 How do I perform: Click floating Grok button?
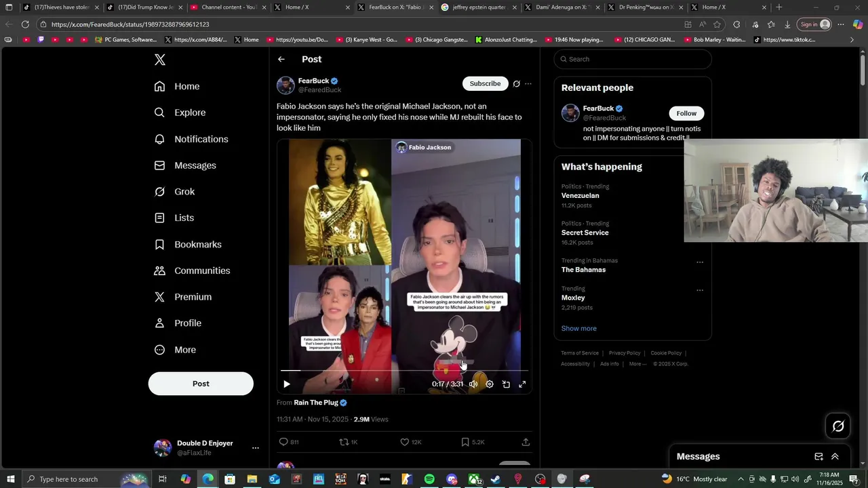(x=838, y=426)
